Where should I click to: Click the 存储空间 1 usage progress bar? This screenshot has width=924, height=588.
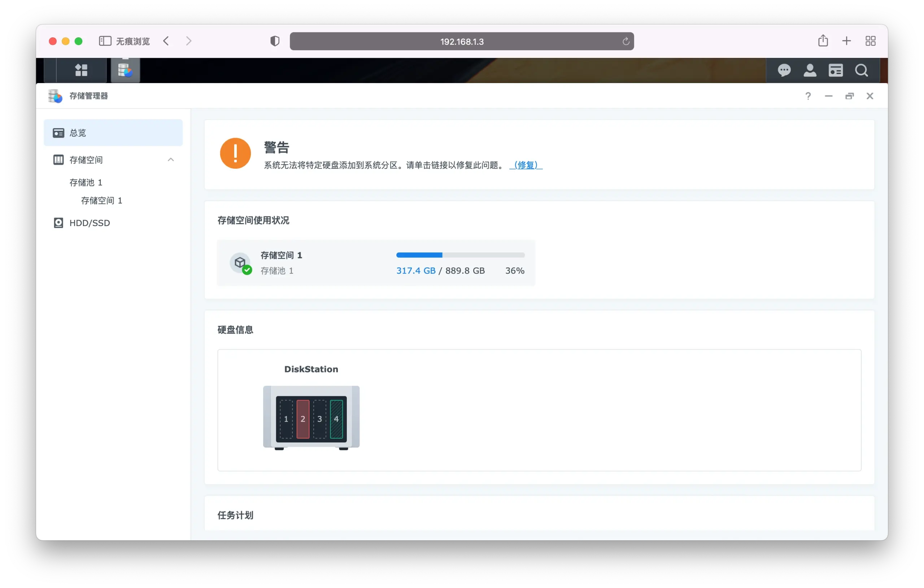pyautogui.click(x=460, y=255)
